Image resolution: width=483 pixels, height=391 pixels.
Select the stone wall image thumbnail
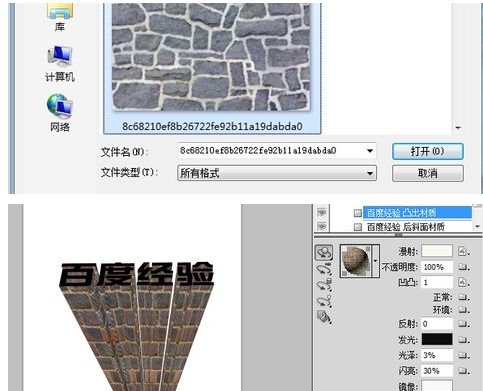[x=211, y=57]
